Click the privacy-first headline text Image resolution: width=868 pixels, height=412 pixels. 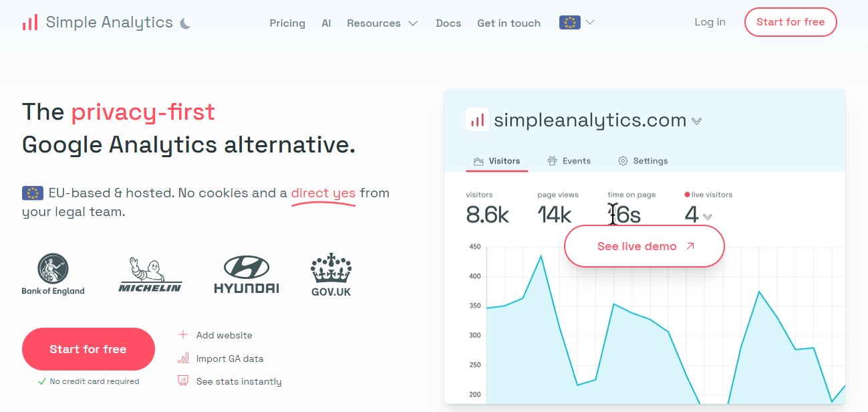pyautogui.click(x=143, y=112)
